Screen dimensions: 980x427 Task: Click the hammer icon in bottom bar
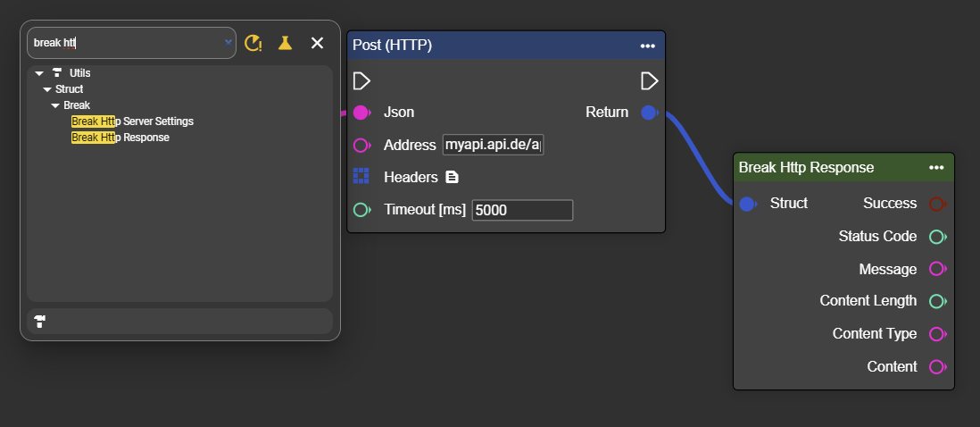[x=40, y=321]
